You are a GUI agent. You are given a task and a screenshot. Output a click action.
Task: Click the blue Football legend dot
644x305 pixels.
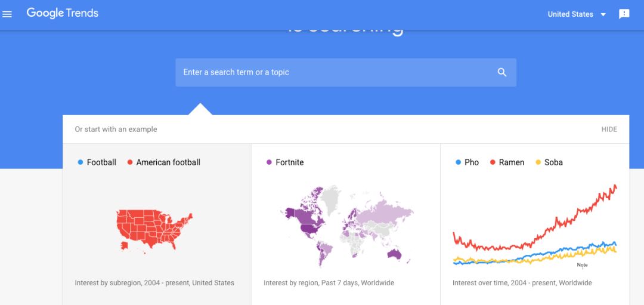[x=80, y=162]
